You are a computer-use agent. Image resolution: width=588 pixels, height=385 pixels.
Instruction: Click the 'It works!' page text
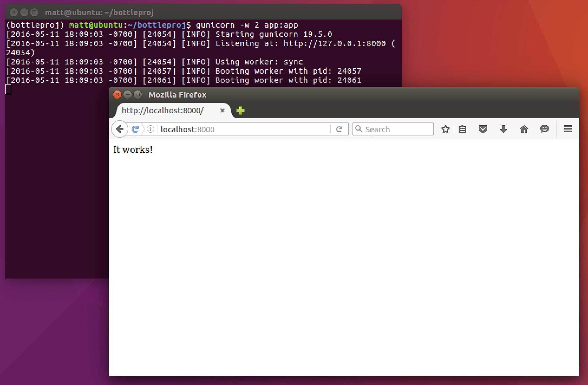click(x=133, y=150)
